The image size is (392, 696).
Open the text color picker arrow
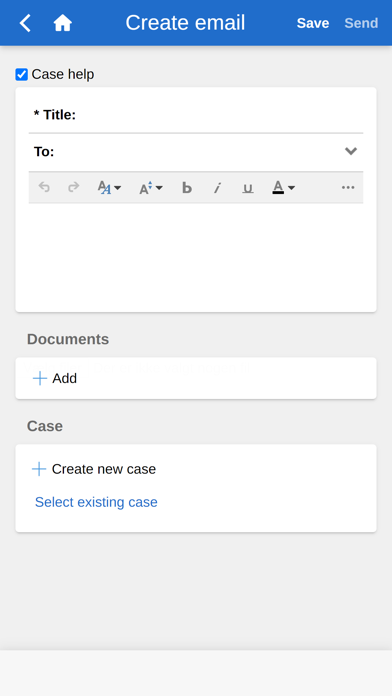tap(292, 188)
